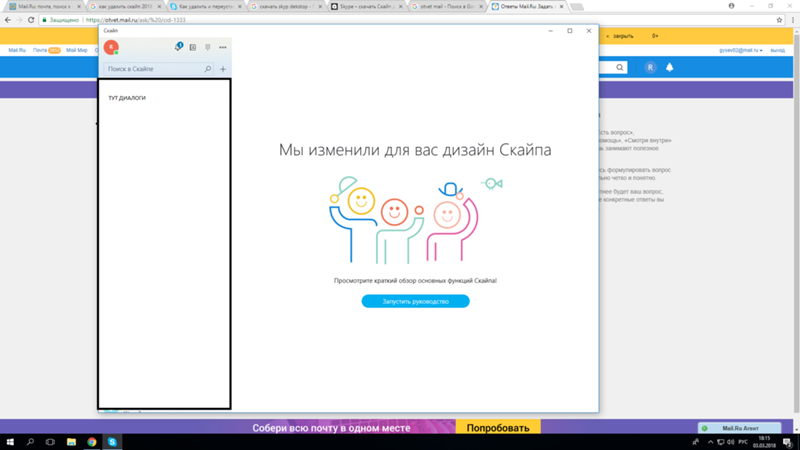Viewport: 800px width, 450px height.
Task: Click into Поиск в Скайпе field
Action: pos(158,69)
